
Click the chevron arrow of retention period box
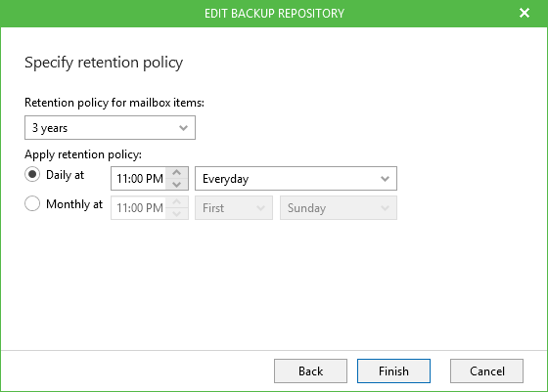coord(183,128)
